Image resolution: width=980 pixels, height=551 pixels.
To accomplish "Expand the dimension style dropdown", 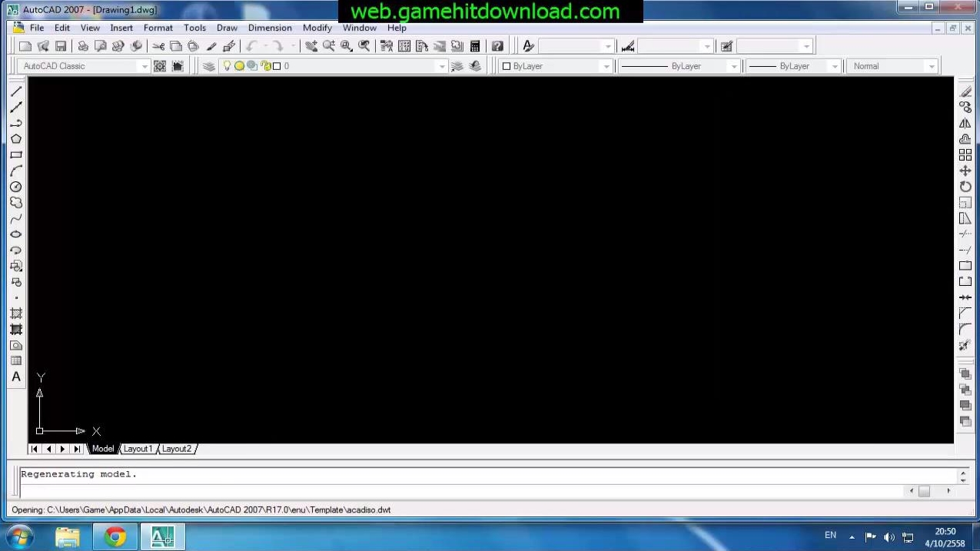I will click(707, 46).
